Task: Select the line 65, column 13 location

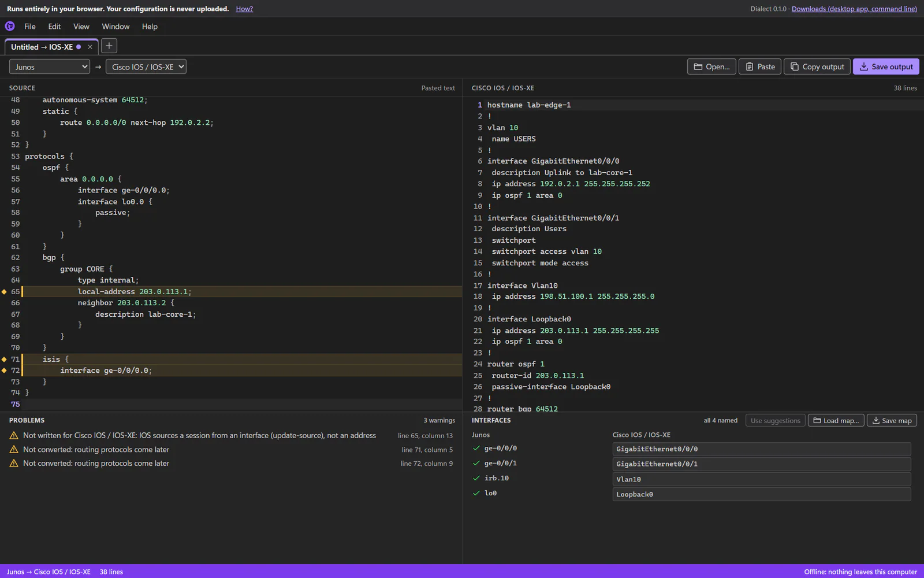Action: point(425,436)
